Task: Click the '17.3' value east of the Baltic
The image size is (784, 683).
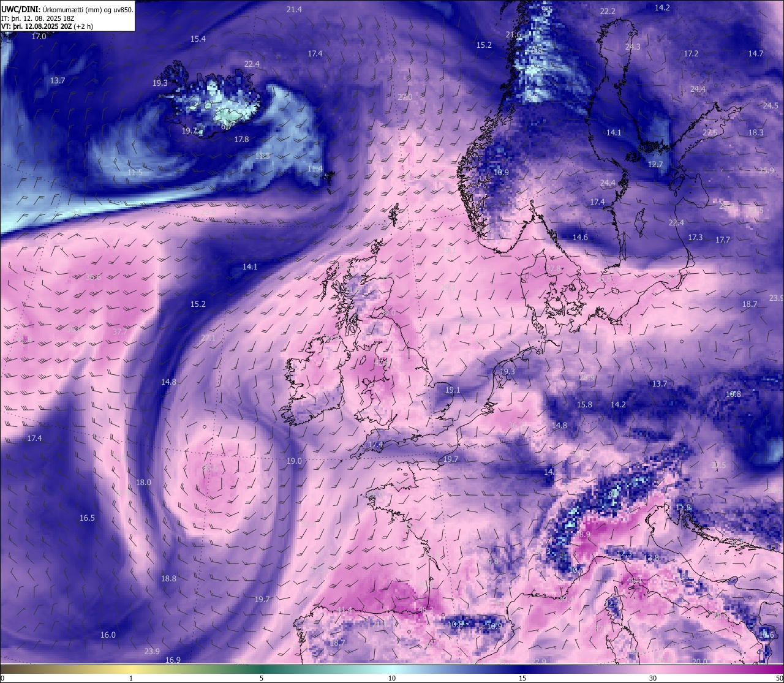Action: tap(695, 238)
